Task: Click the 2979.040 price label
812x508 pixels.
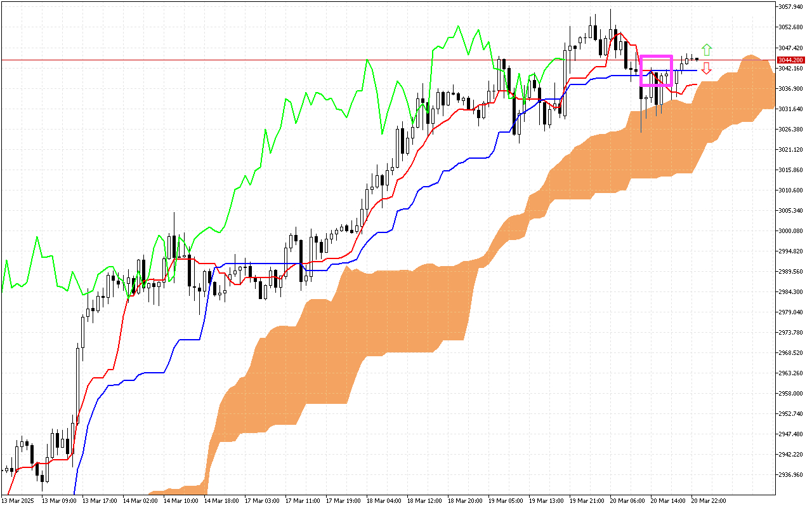Action: coord(791,312)
